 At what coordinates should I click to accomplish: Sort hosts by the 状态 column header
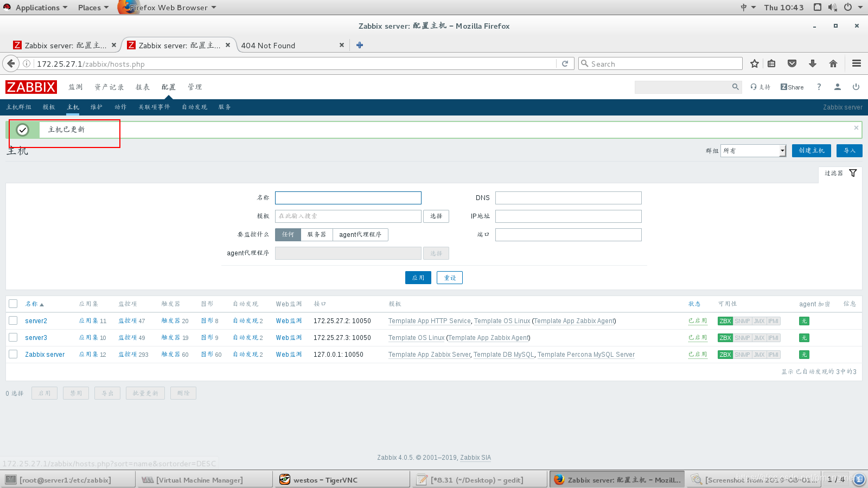694,304
